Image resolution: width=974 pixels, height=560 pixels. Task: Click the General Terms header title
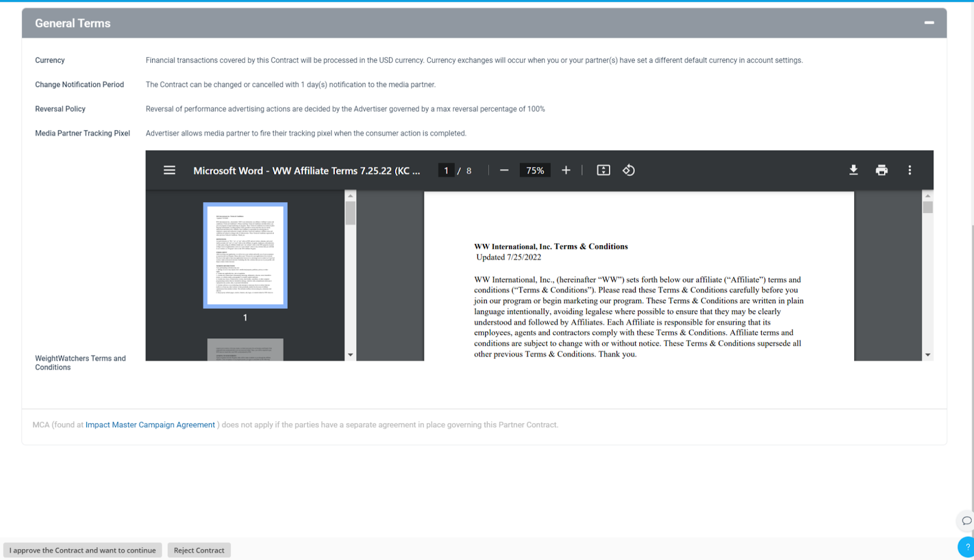click(x=72, y=23)
